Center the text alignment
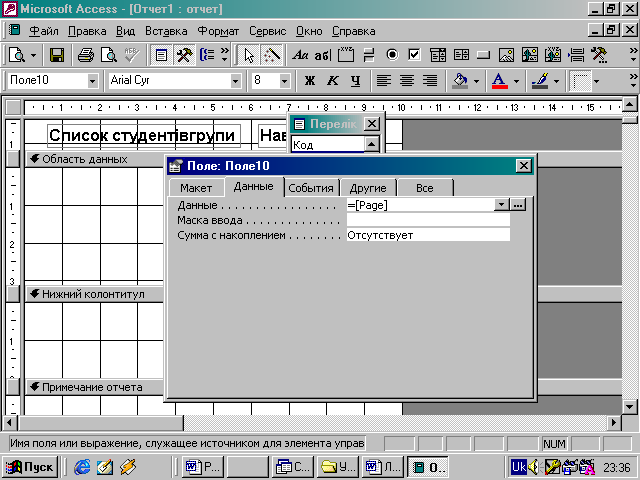The image size is (640, 480). click(407, 81)
